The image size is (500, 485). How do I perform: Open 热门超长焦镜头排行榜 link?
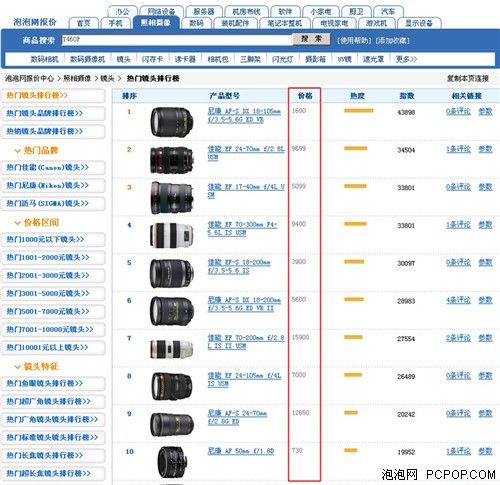point(53,473)
